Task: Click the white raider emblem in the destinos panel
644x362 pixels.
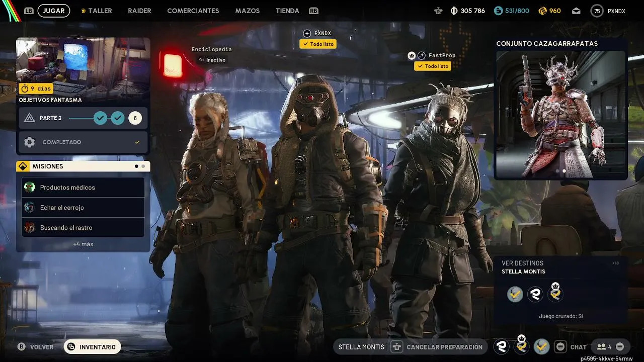Action: (535, 294)
